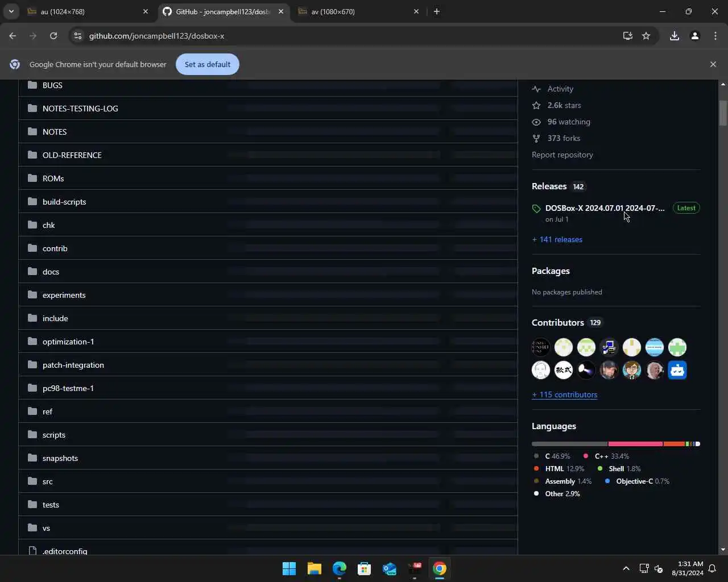Screen dimensions: 728x582
Task: Click the Shell 1.8% language entry
Action: (x=619, y=469)
